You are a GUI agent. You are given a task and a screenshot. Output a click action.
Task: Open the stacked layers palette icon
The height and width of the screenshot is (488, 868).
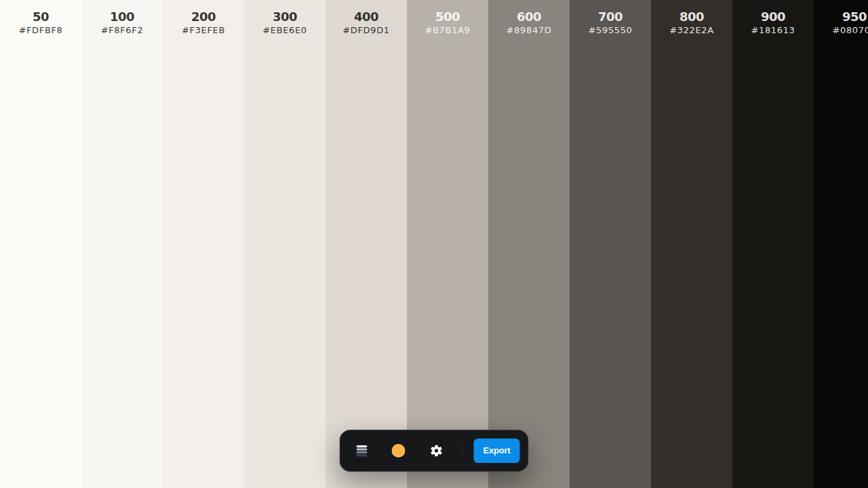coord(361,451)
